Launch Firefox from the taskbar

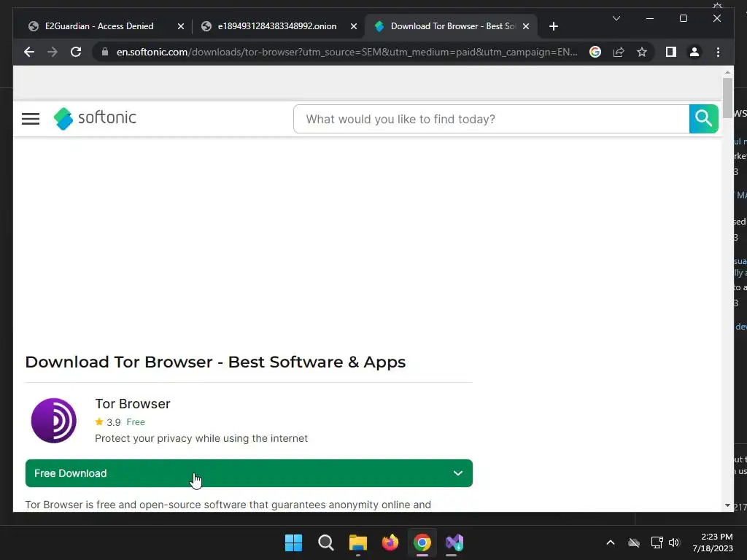(390, 542)
